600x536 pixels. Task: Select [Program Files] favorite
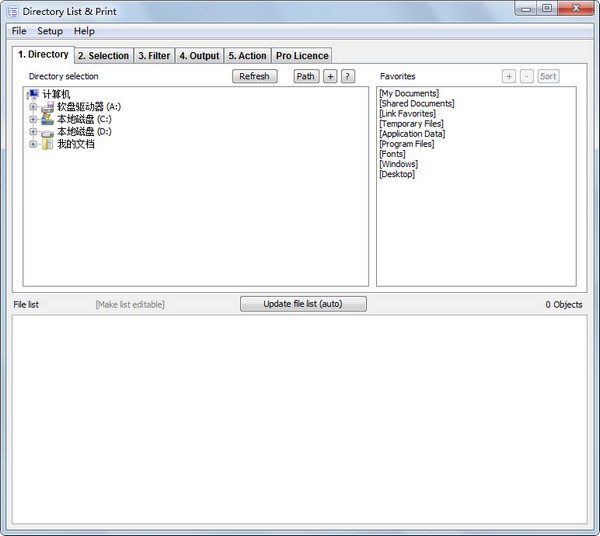[407, 144]
